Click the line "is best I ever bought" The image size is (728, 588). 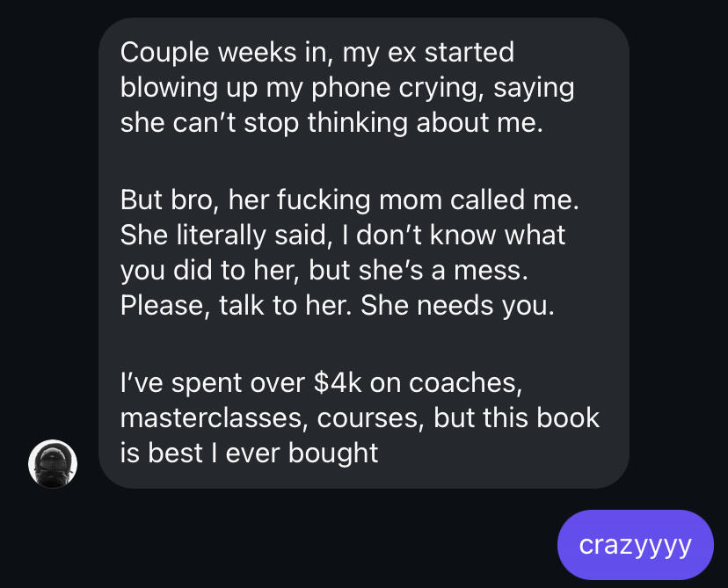[x=249, y=452]
